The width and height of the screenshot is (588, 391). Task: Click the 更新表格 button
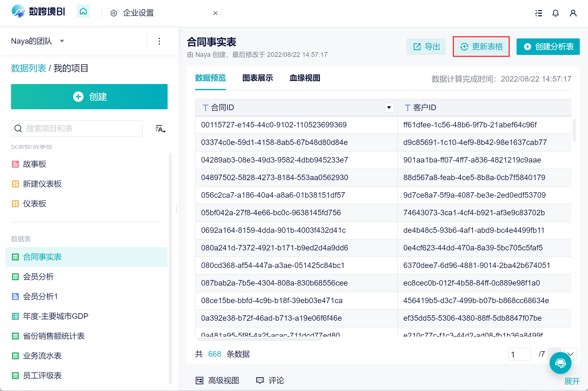click(x=481, y=47)
